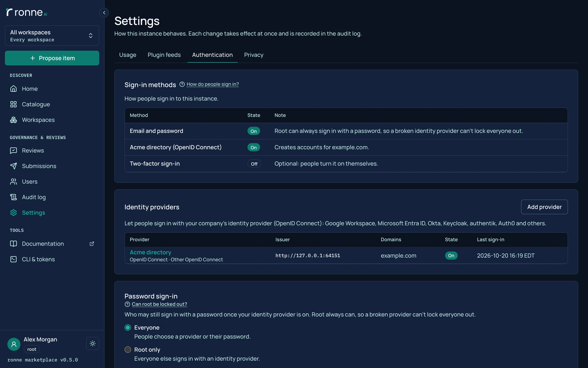The image size is (588, 368).
Task: Open Workspaces from sidebar
Action: 38,120
